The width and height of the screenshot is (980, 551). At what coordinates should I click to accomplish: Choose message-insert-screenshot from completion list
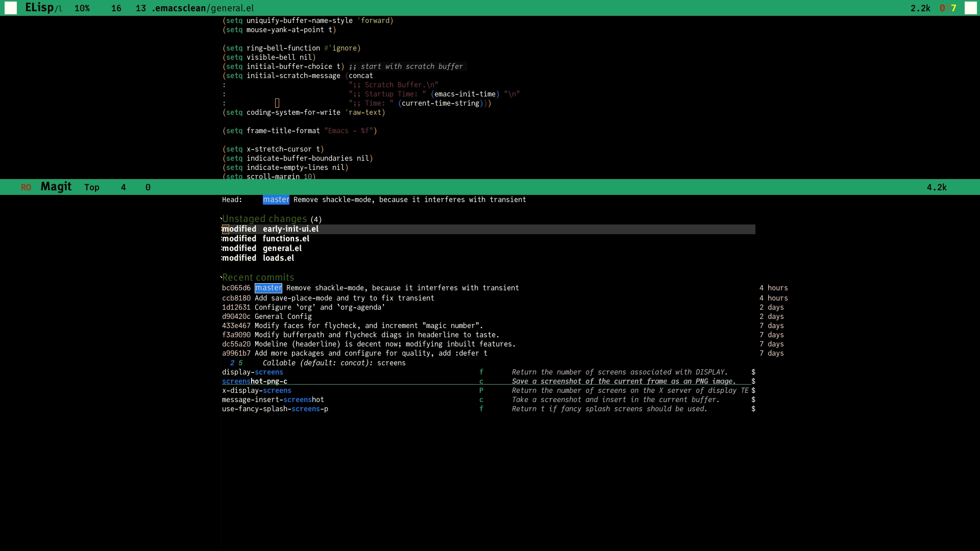point(273,400)
